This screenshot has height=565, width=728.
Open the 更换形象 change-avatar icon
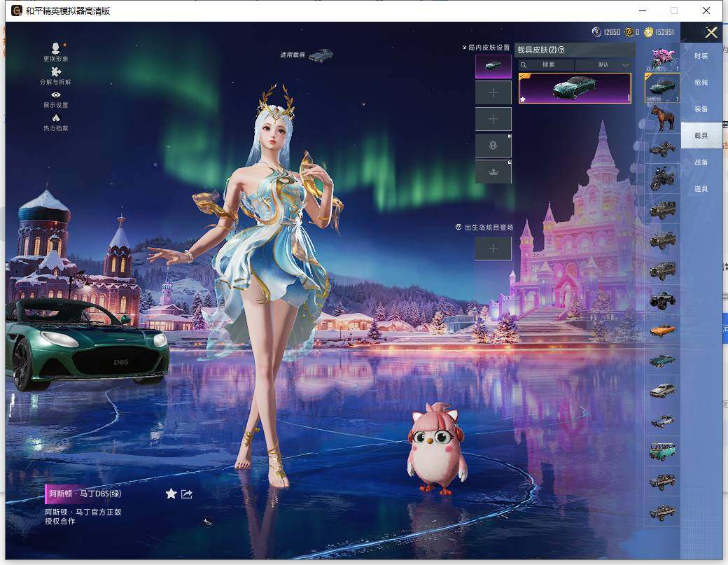click(56, 49)
